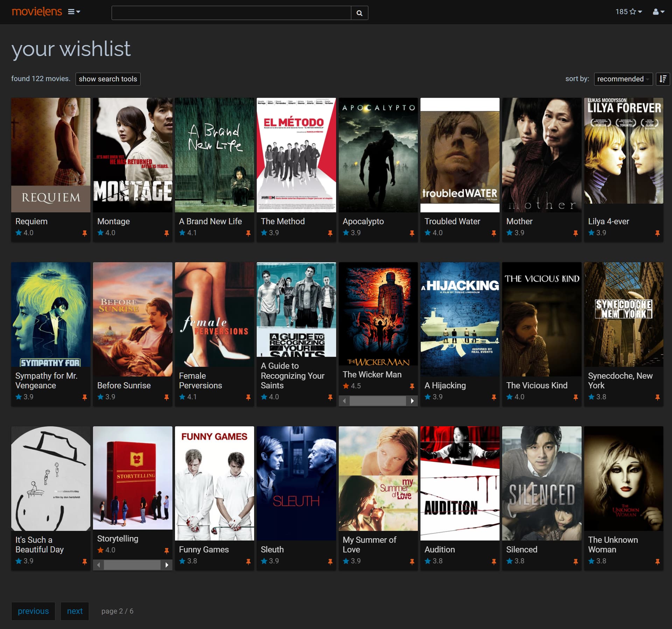
Task: Expand the user account dropdown
Action: click(x=658, y=12)
